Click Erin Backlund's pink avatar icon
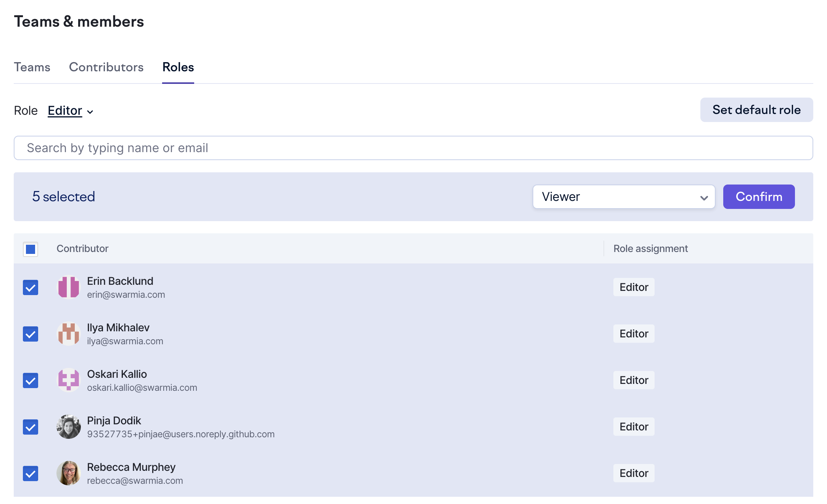This screenshot has height=504, width=827. pos(69,287)
